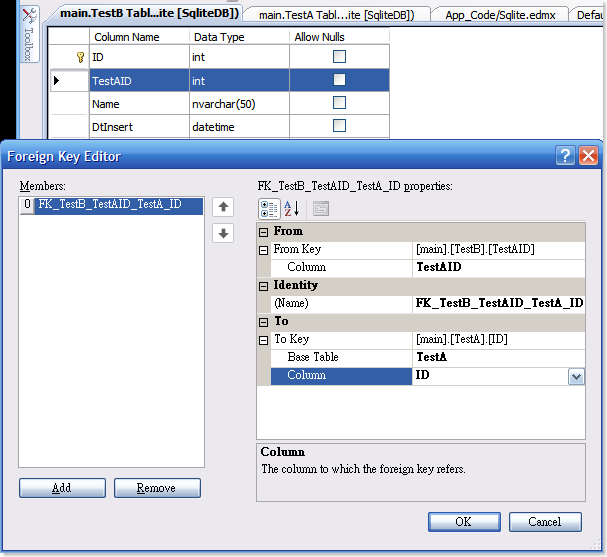Image resolution: width=607 pixels, height=557 pixels.
Task: Switch to main.TestA table tab
Action: point(336,15)
